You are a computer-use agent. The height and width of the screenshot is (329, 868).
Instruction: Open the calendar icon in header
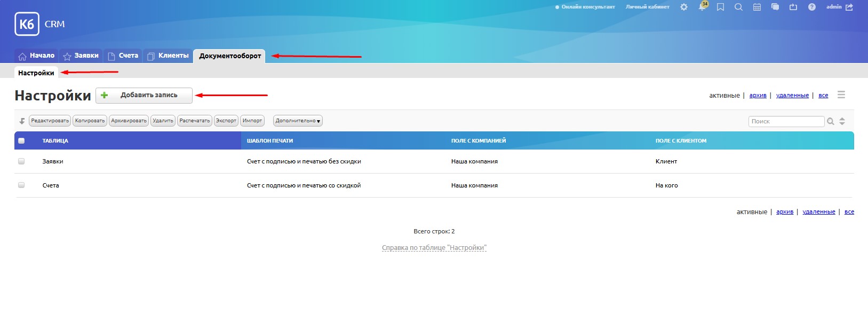[x=757, y=7]
